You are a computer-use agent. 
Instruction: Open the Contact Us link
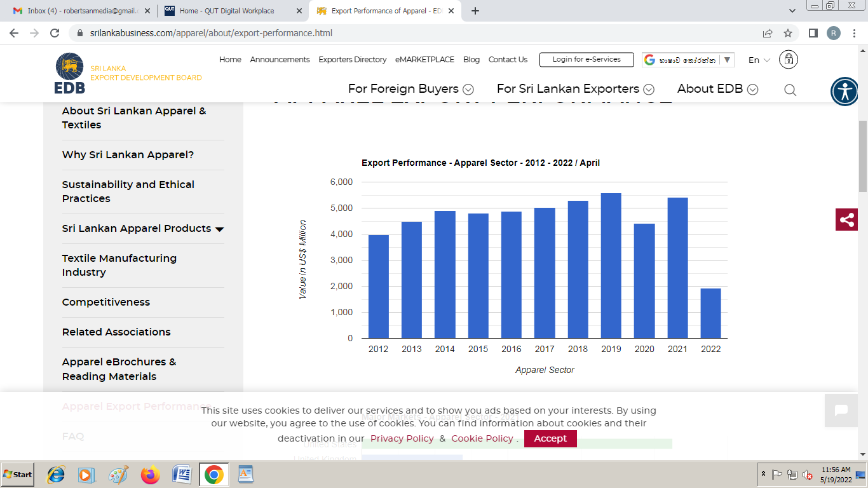click(x=508, y=60)
